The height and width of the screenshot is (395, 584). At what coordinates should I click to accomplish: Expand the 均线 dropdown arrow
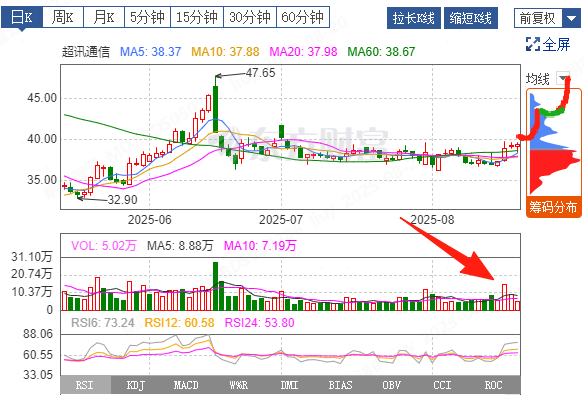[562, 78]
